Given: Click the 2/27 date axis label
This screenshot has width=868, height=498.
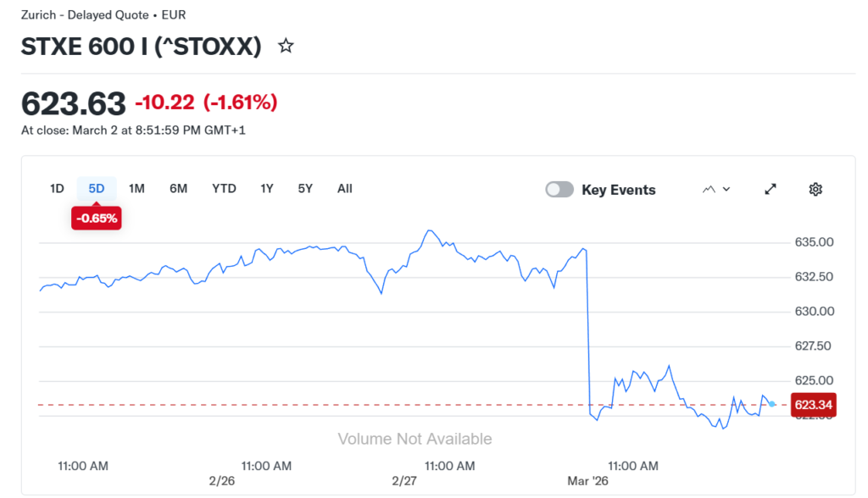Looking at the screenshot, I should click(405, 480).
